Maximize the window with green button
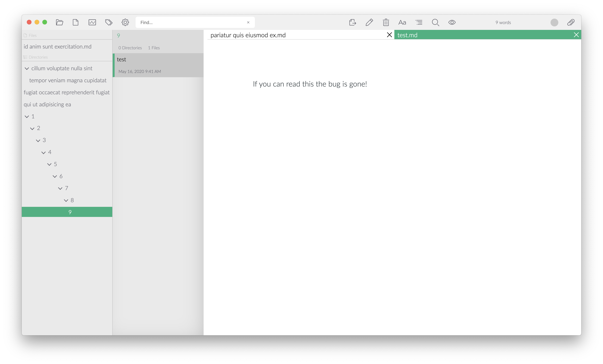603x364 pixels. point(45,22)
